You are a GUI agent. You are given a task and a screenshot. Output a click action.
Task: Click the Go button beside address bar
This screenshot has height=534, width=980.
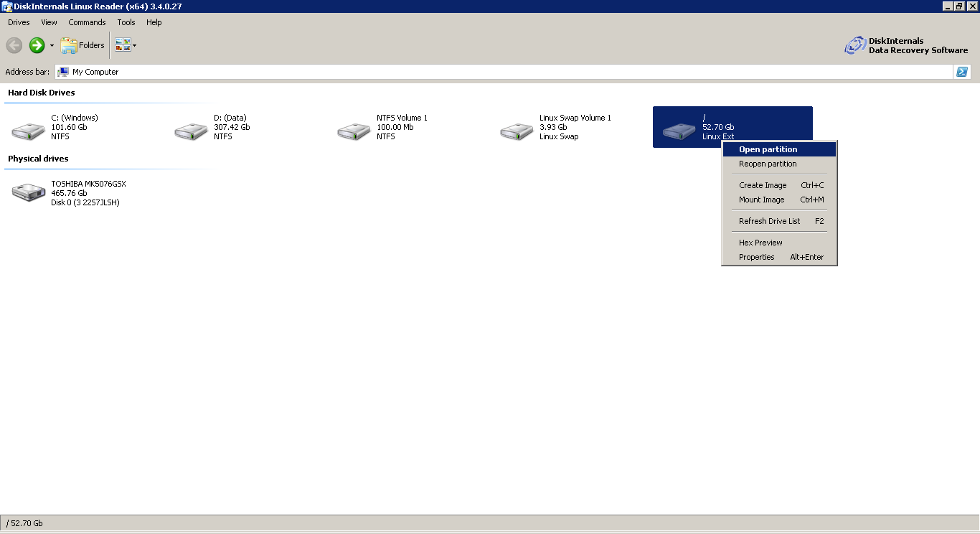click(x=962, y=72)
